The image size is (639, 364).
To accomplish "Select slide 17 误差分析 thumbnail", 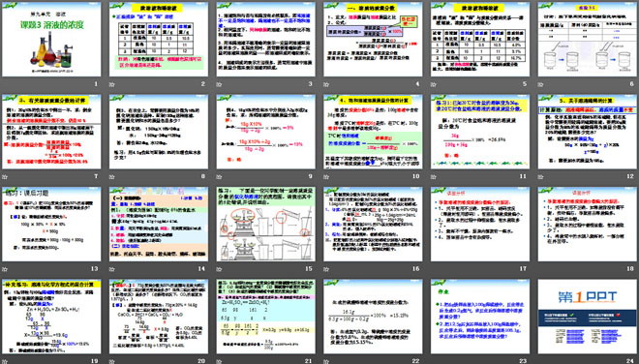I will coord(480,225).
